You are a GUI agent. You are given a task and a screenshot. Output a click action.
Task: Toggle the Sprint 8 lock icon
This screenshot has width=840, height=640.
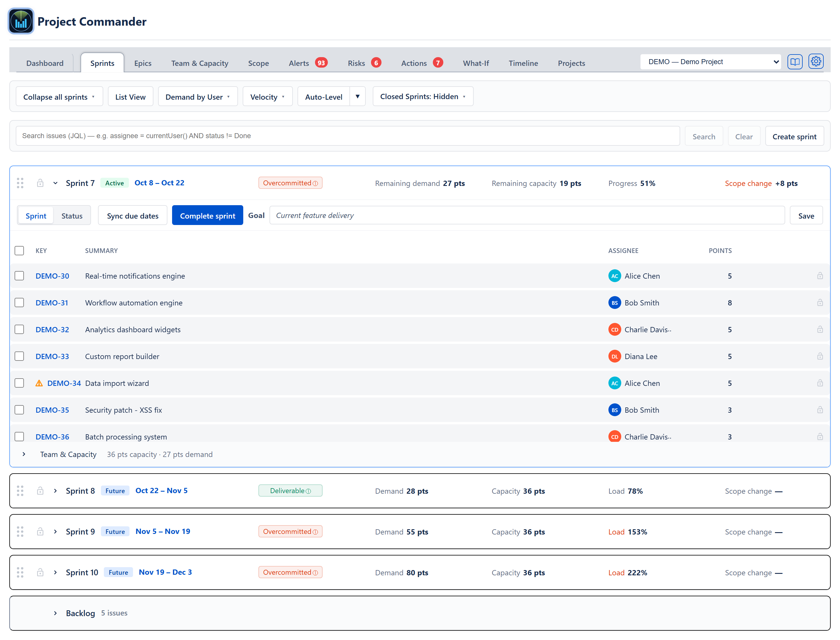[x=40, y=491]
